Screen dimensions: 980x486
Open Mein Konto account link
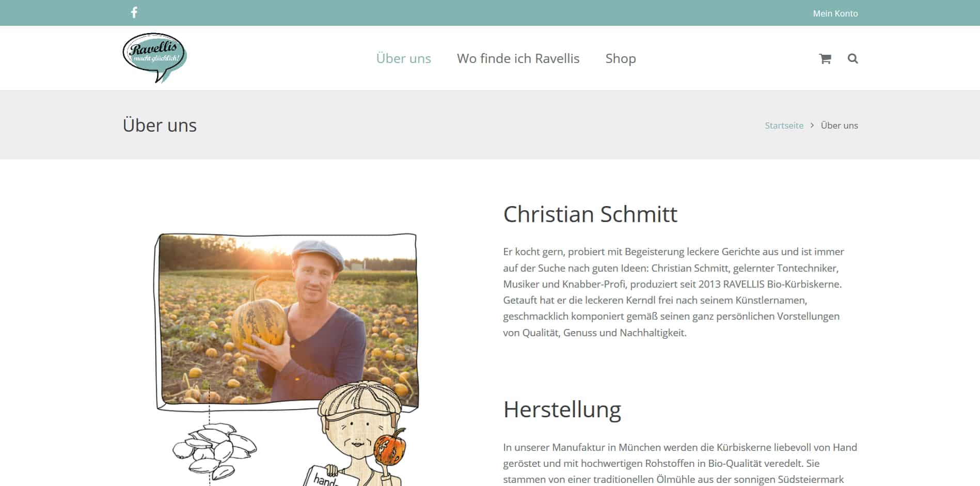[835, 13]
